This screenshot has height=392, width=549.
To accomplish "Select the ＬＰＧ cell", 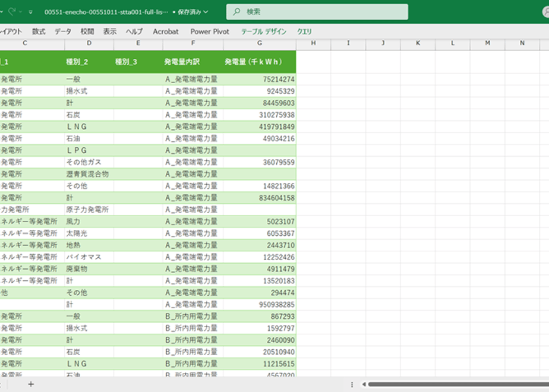I will pyautogui.click(x=89, y=150).
